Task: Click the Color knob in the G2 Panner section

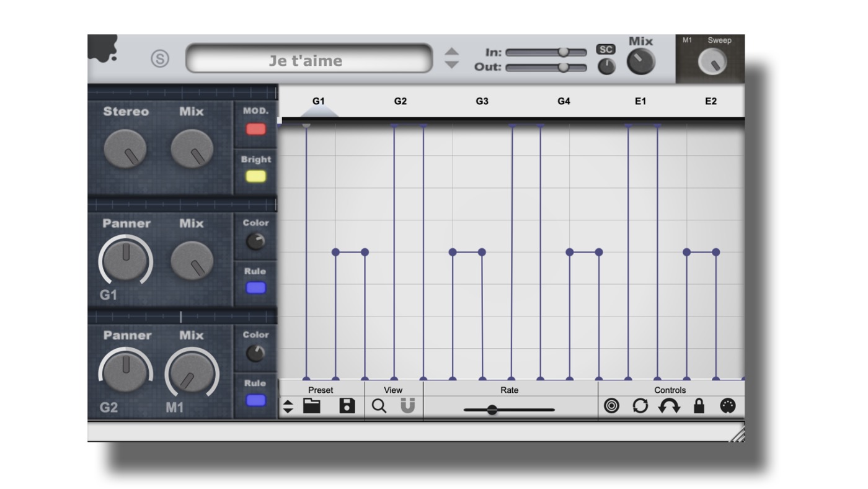Action: (x=255, y=354)
